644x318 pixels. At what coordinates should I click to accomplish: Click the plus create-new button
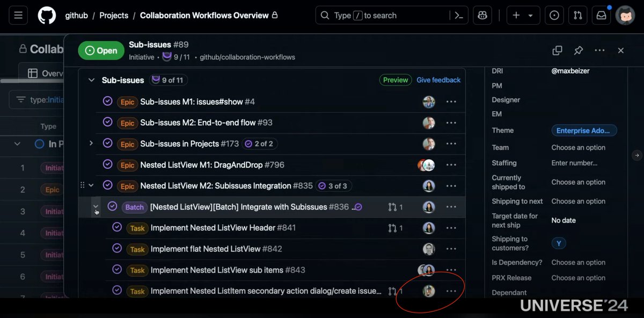point(516,15)
